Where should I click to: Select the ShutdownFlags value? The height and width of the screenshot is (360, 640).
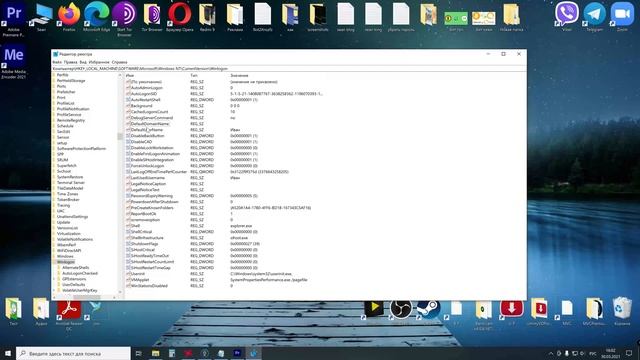click(144, 244)
